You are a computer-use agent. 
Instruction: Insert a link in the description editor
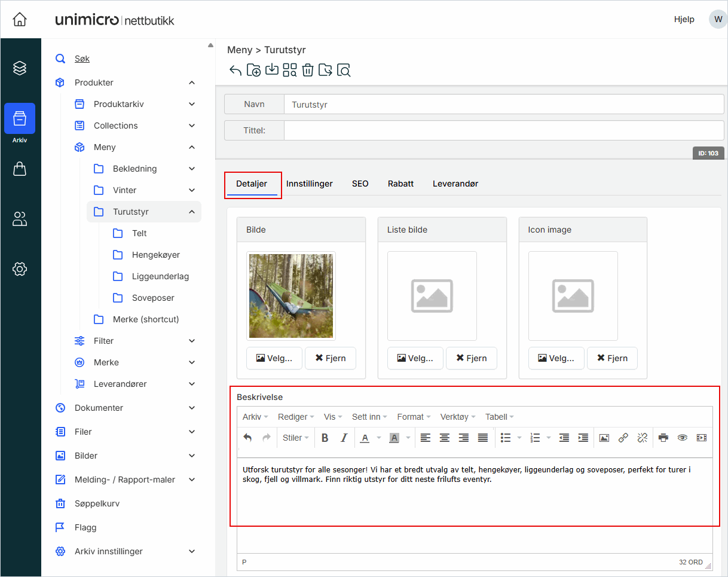click(x=623, y=438)
